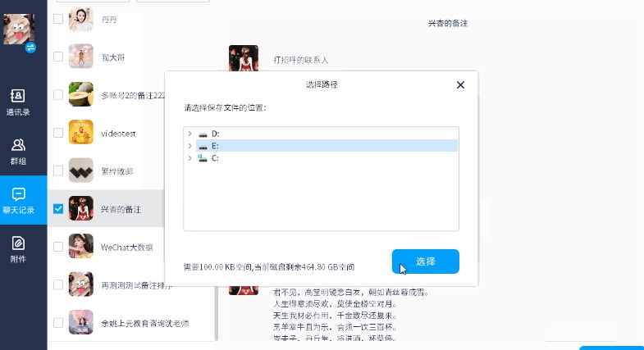The image size is (644, 350).
Task: Click the melon avatar of 多帐号2的备注
Action: pos(81,94)
